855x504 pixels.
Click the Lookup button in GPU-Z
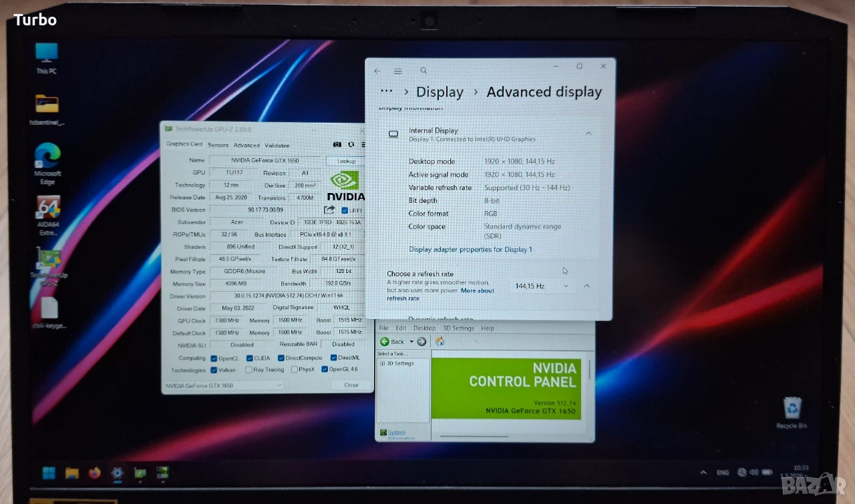[x=346, y=161]
